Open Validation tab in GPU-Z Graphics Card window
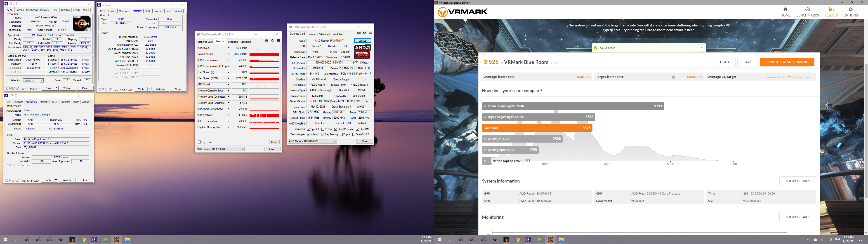The width and height of the screenshot is (868, 244). pos(338,34)
